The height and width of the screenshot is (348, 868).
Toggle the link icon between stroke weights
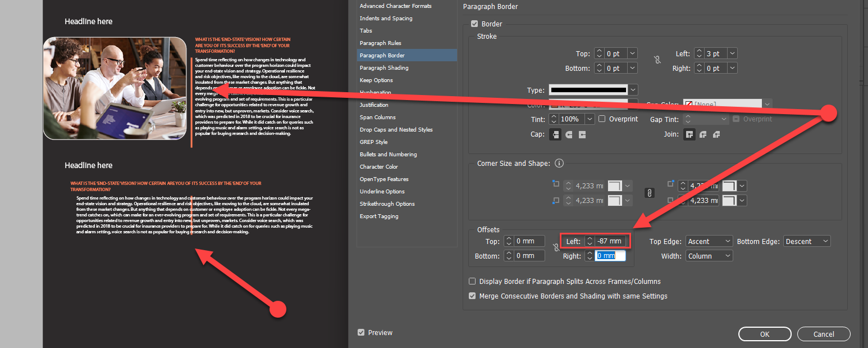point(657,60)
